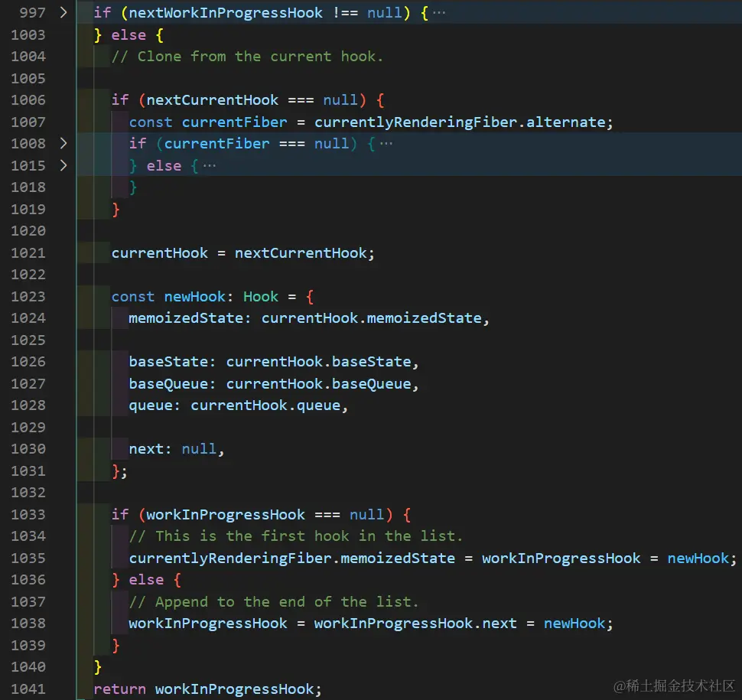The width and height of the screenshot is (742, 700).
Task: Click line number 1023
Action: (28, 296)
